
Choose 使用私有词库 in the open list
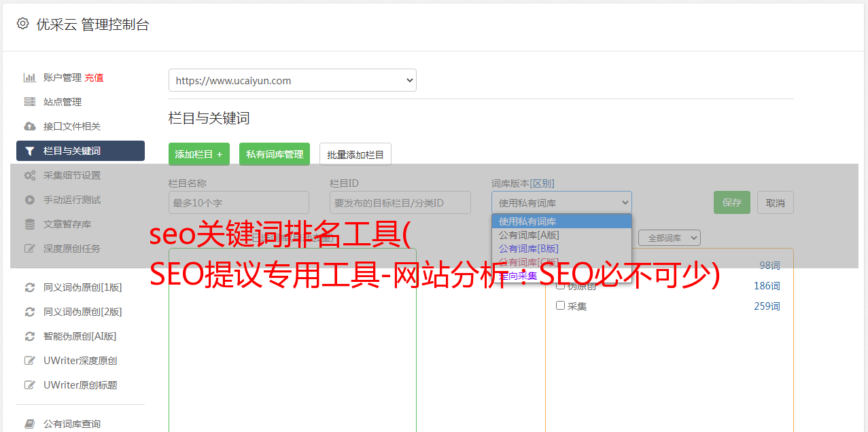[x=561, y=221]
